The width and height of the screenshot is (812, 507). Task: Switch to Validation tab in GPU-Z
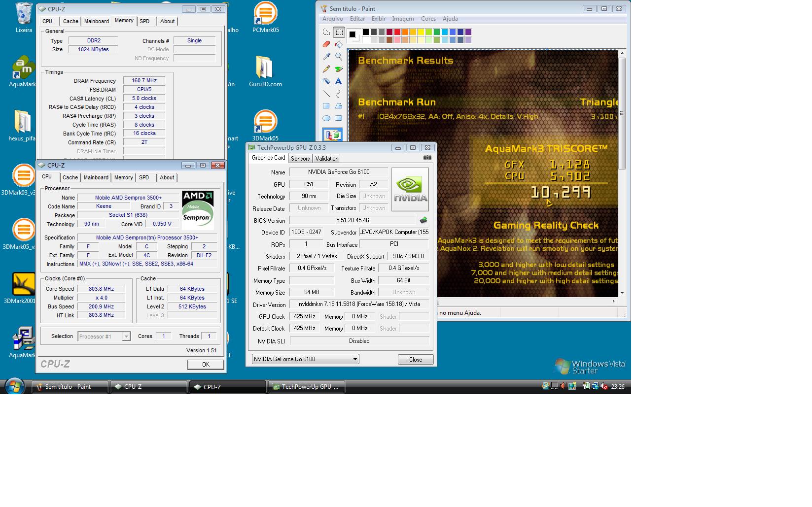[327, 158]
